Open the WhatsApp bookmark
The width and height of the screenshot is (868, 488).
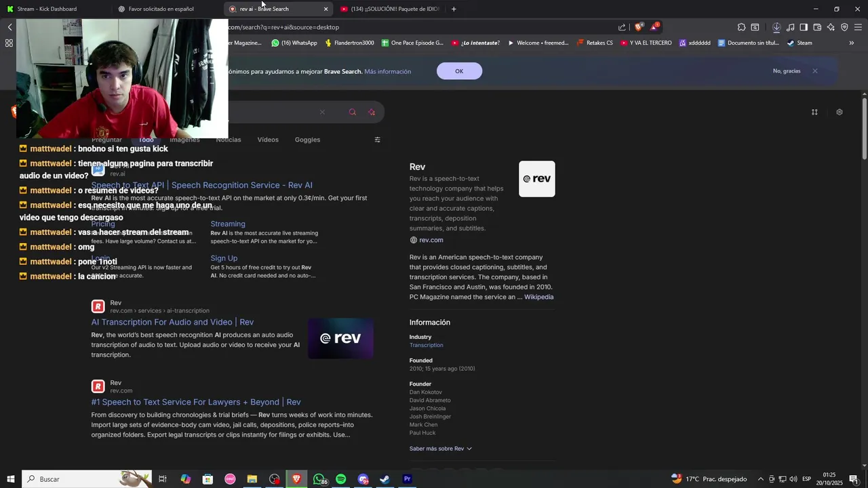[x=294, y=43]
